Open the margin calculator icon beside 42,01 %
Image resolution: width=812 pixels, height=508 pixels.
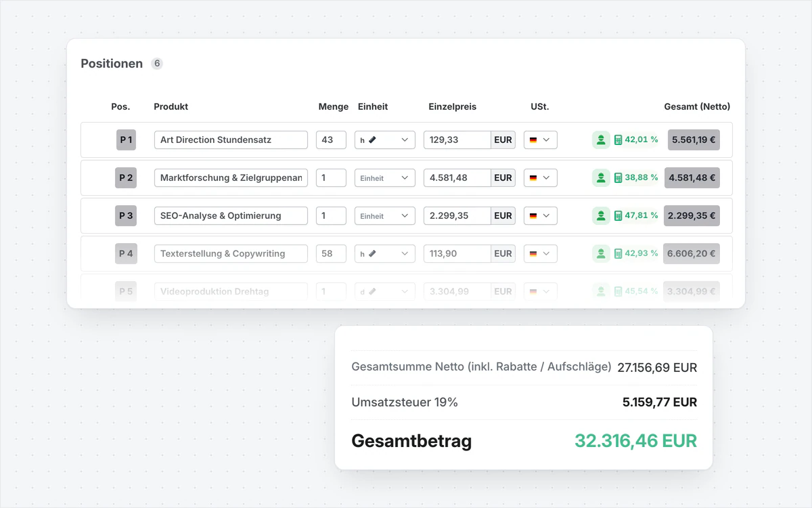[618, 140]
